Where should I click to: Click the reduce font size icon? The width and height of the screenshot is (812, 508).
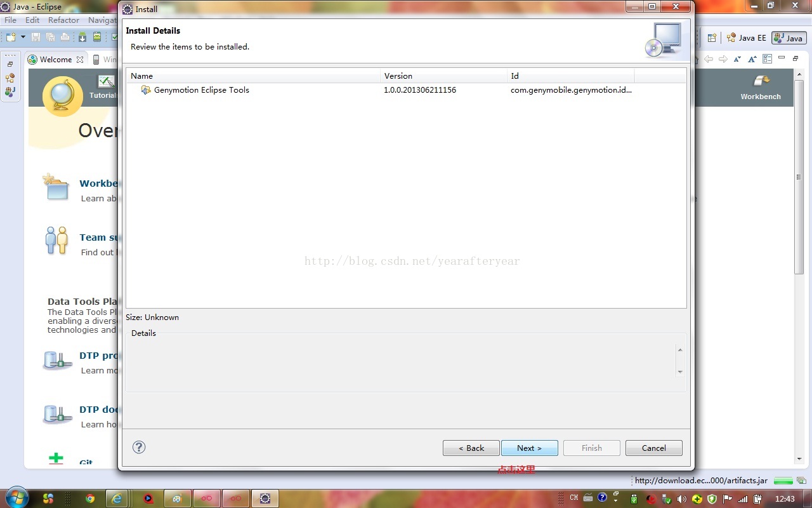tap(737, 59)
